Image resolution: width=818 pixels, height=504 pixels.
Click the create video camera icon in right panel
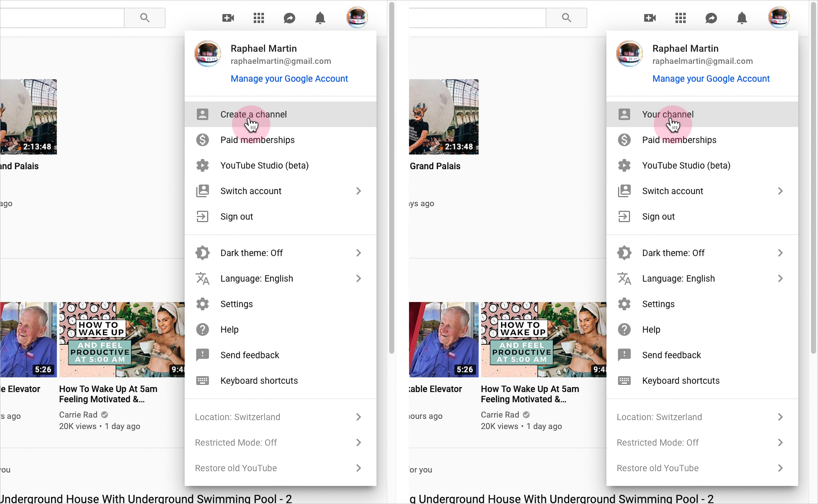pos(650,18)
